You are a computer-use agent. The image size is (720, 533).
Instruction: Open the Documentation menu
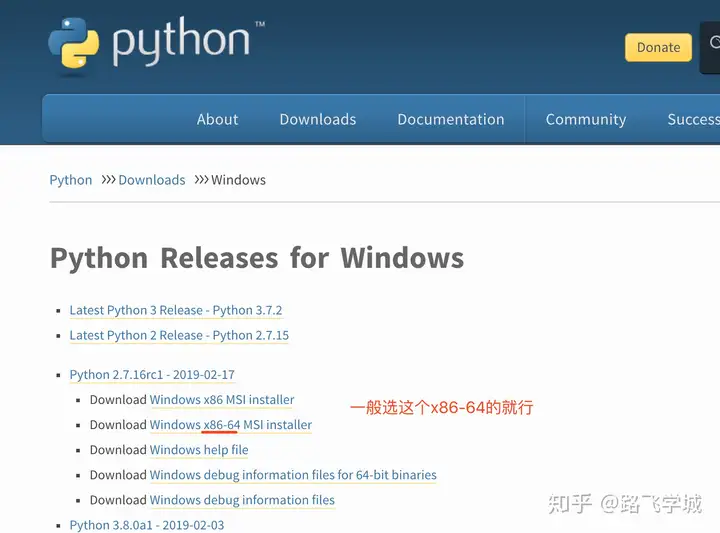451,119
